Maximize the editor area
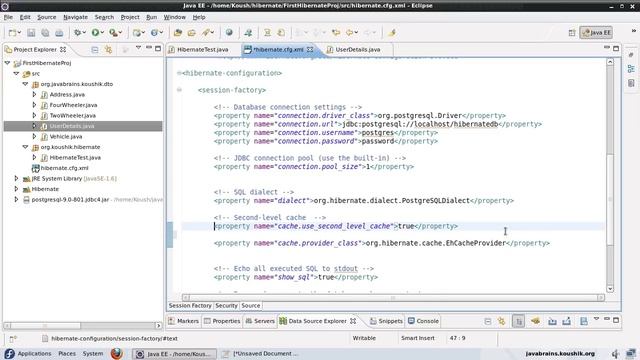Image resolution: width=640 pixels, height=360 pixels. (616, 49)
